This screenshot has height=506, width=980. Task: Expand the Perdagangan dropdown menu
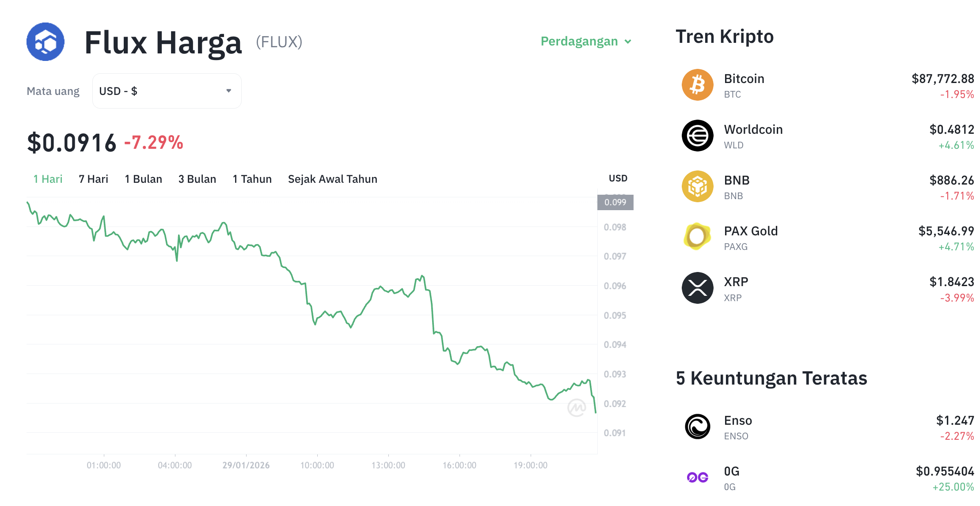click(x=586, y=41)
